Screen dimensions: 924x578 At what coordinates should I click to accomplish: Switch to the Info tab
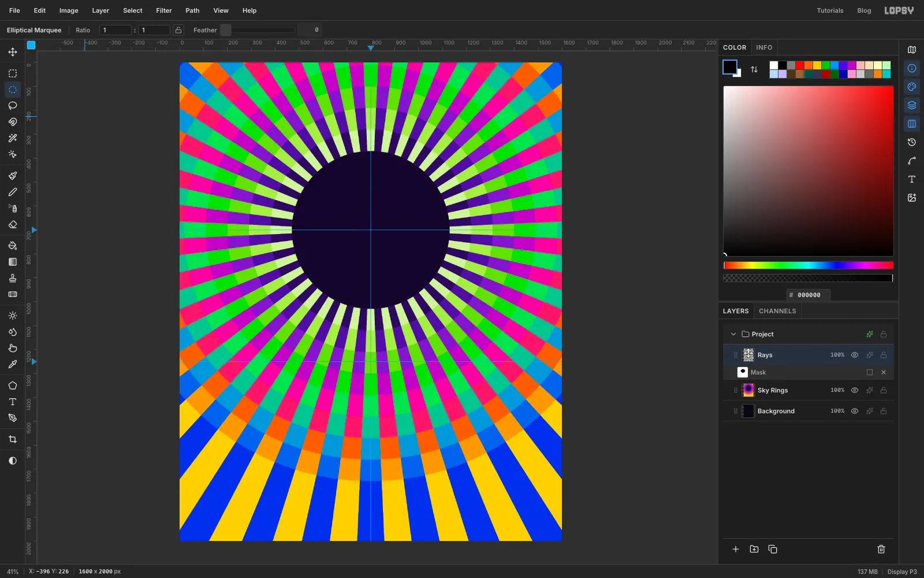point(764,47)
